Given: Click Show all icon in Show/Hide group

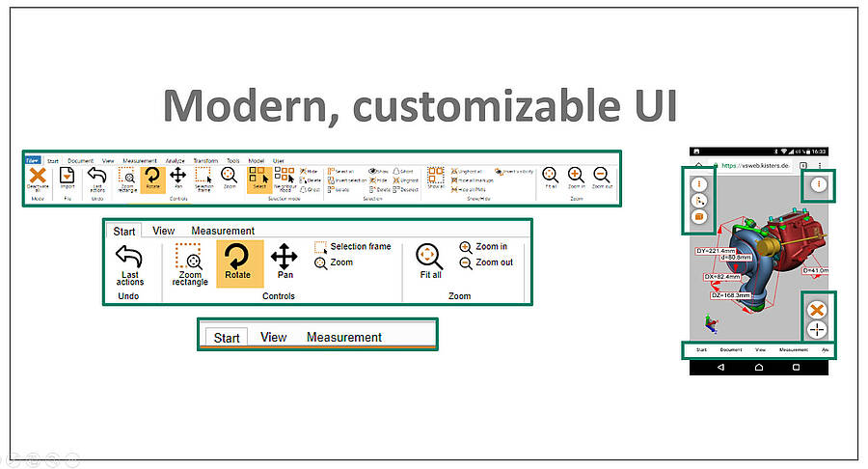Looking at the screenshot, I should click(436, 176).
